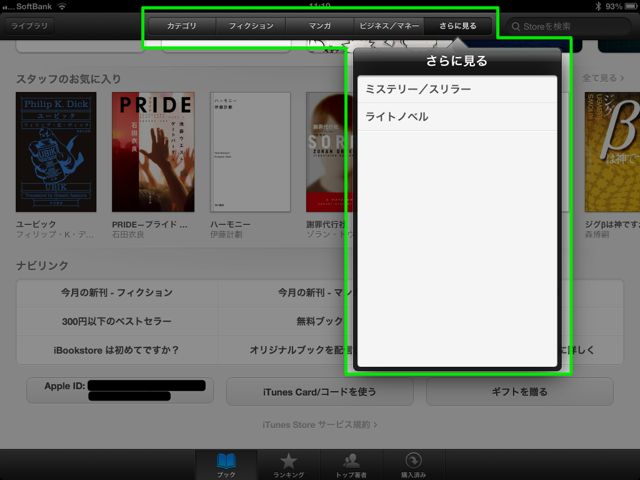Click the ユービック title text
This screenshot has height=480, width=640.
click(x=36, y=224)
